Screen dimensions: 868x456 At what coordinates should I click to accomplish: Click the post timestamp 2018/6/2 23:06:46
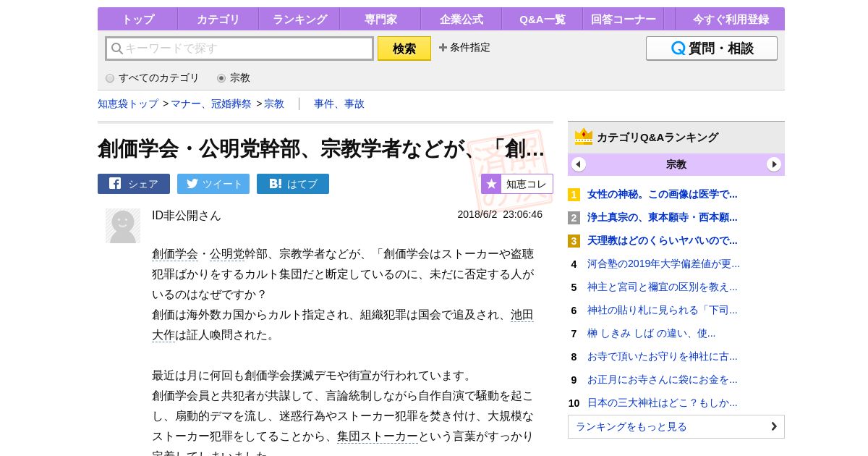click(500, 214)
